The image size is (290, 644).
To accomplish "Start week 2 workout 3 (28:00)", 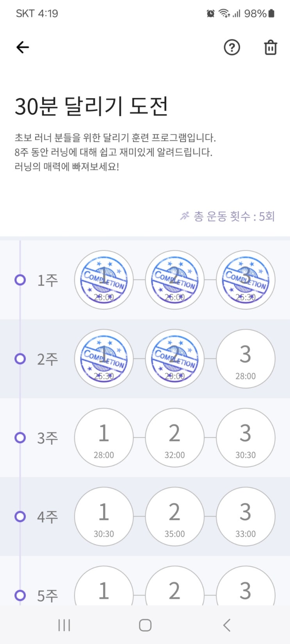I will [x=246, y=358].
